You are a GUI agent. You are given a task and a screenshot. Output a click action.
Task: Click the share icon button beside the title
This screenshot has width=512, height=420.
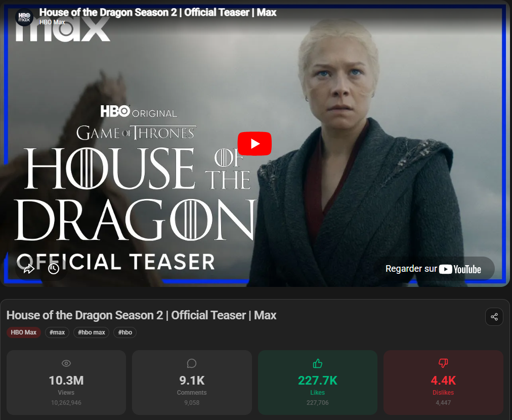point(494,316)
